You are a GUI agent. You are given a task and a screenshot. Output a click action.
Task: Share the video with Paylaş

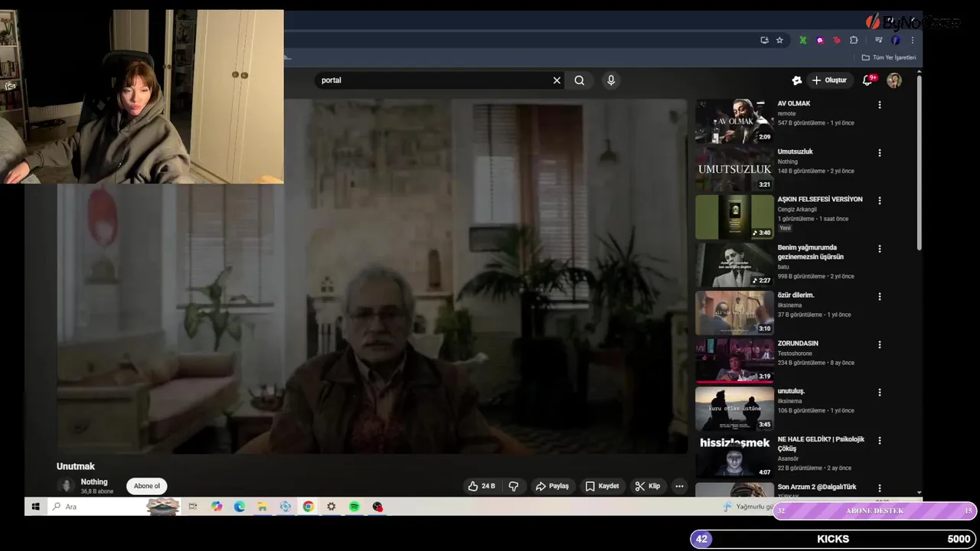click(x=552, y=486)
